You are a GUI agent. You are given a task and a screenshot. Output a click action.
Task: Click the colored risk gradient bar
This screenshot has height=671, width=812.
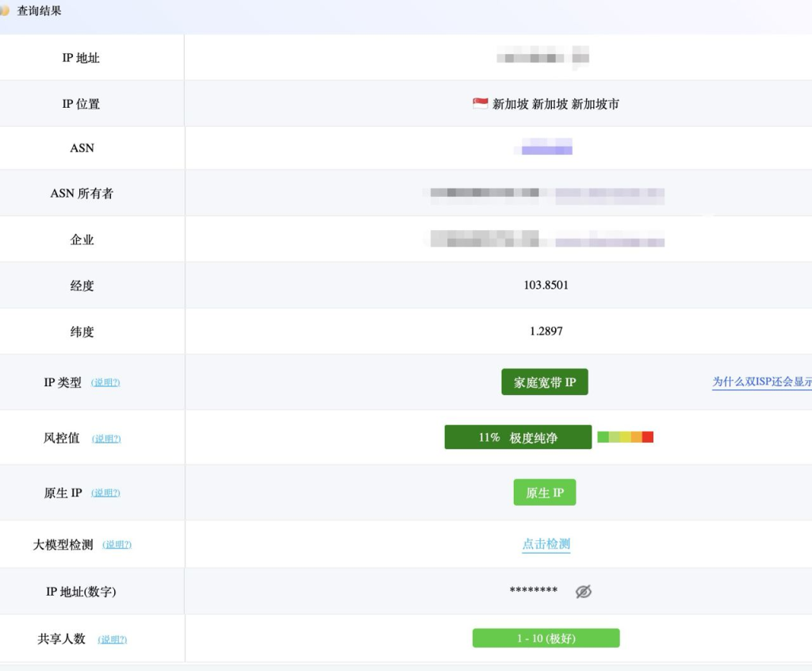(x=625, y=437)
